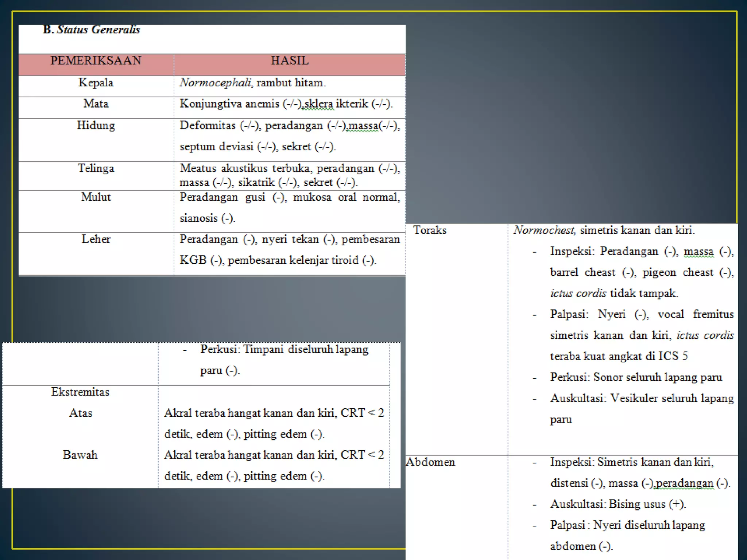Click the Toraks row label
This screenshot has height=560, width=747.
[x=430, y=230]
